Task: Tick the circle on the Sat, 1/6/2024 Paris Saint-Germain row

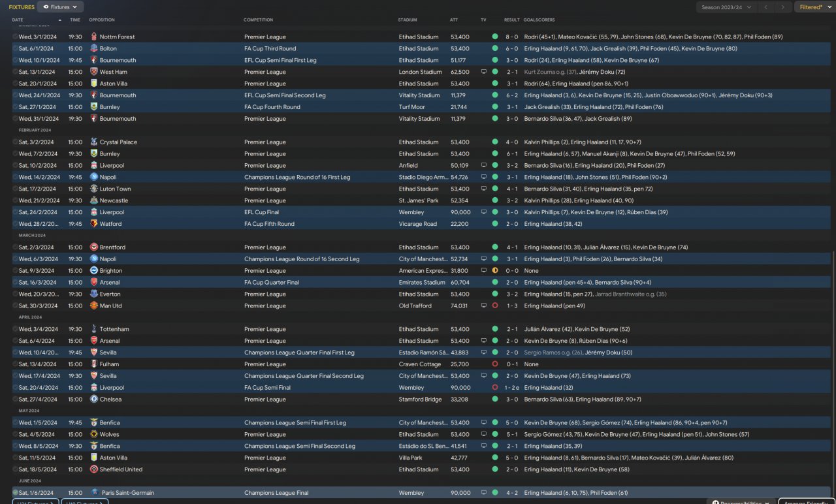Action: (x=15, y=493)
